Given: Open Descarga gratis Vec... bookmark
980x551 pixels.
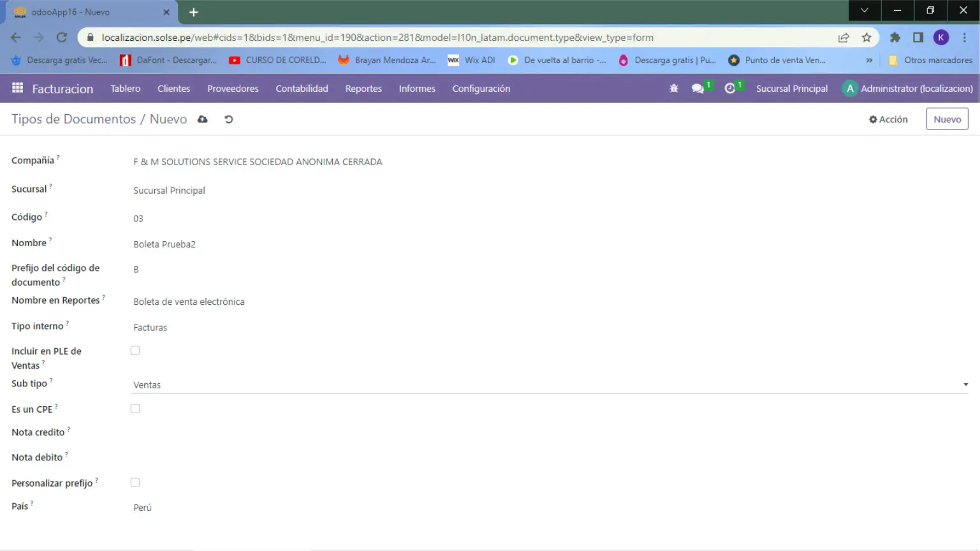Looking at the screenshot, I should [60, 60].
